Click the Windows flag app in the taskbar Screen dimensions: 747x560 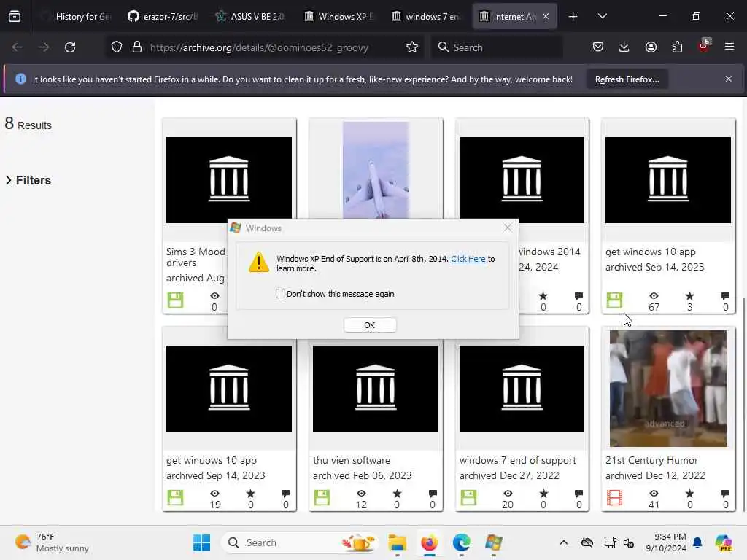pyautogui.click(x=494, y=542)
